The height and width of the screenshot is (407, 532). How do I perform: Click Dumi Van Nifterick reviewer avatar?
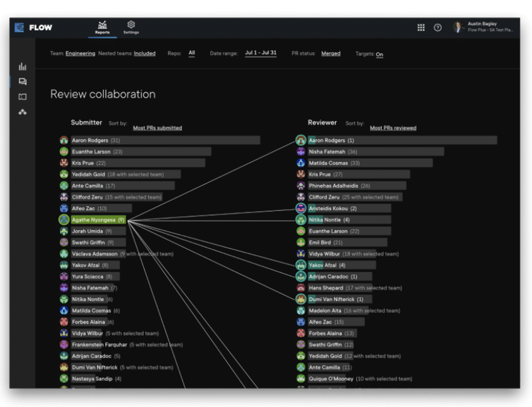tap(300, 299)
